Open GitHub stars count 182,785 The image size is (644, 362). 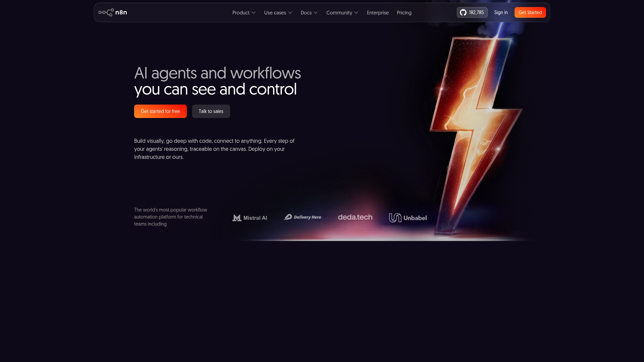476,12
